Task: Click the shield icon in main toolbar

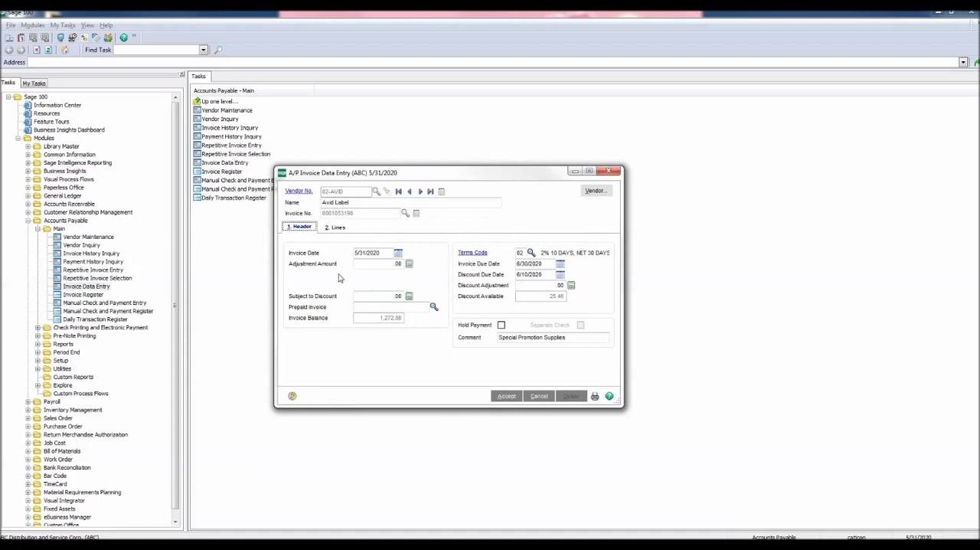Action: (x=60, y=37)
